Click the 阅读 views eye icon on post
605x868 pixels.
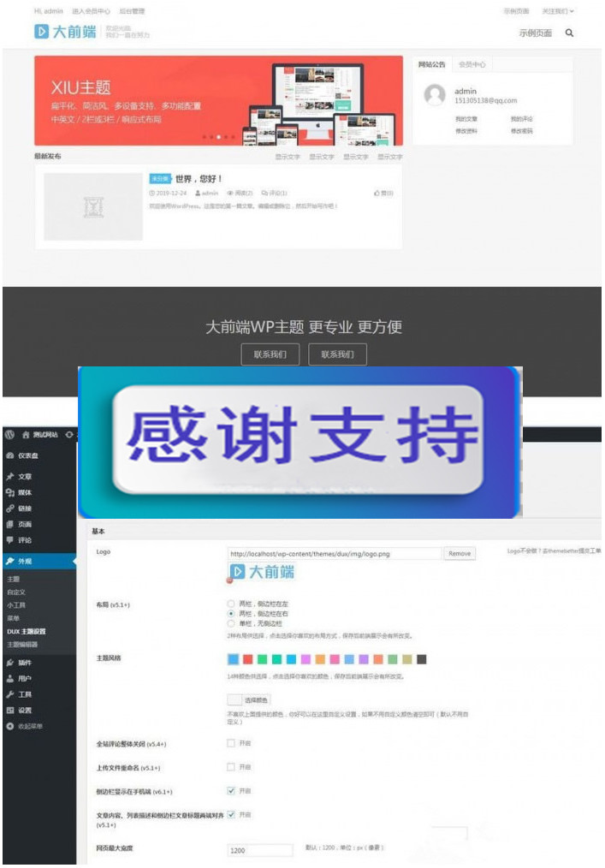click(230, 193)
